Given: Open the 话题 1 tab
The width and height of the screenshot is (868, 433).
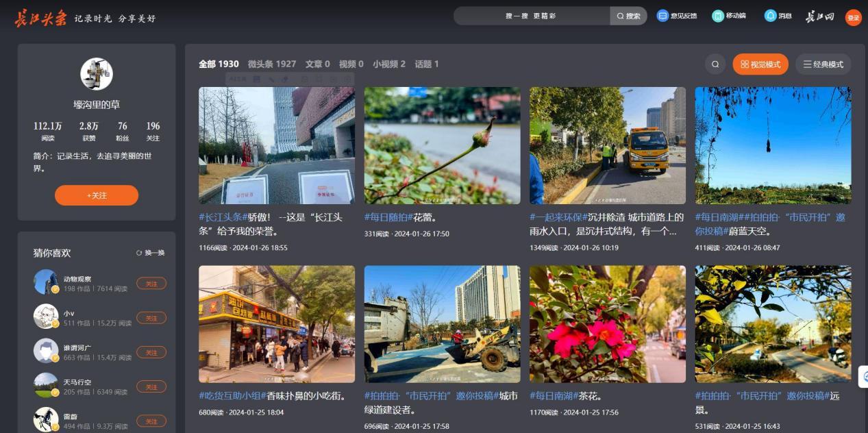Looking at the screenshot, I should click(426, 64).
